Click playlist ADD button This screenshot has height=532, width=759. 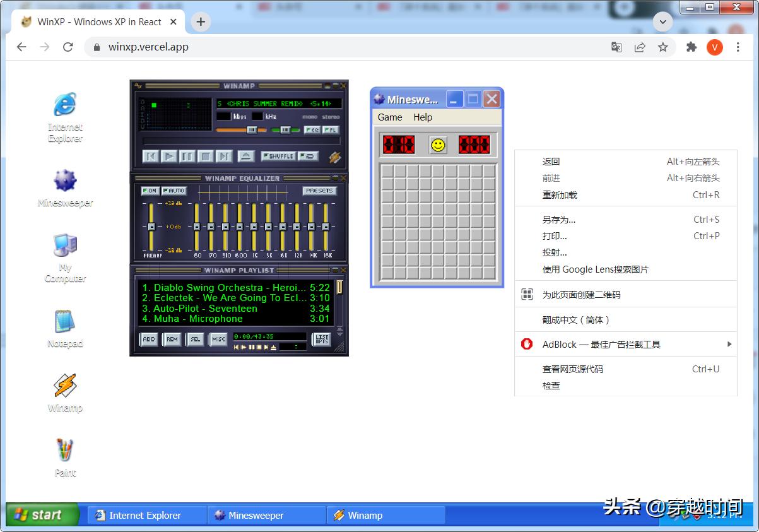pos(149,340)
